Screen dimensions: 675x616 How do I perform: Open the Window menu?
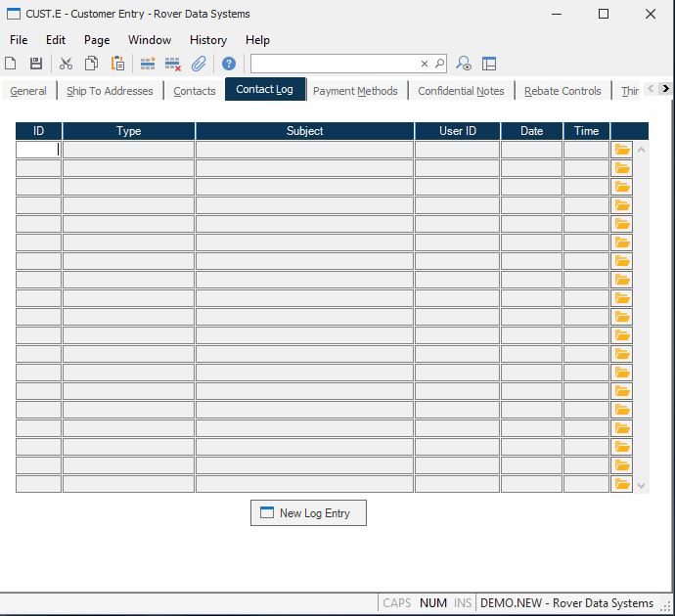149,40
